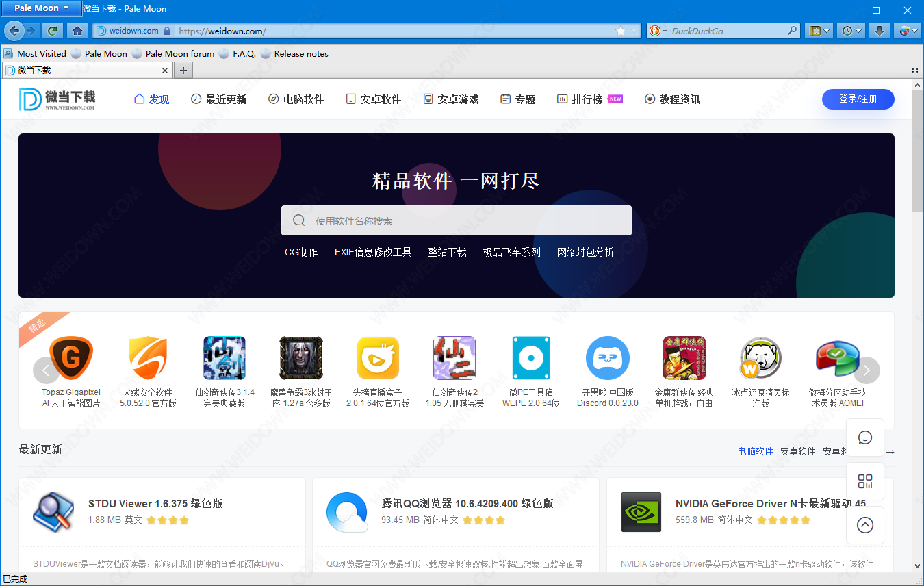Open the 排行榜 nav item
Image resolution: width=924 pixels, height=586 pixels.
[590, 99]
